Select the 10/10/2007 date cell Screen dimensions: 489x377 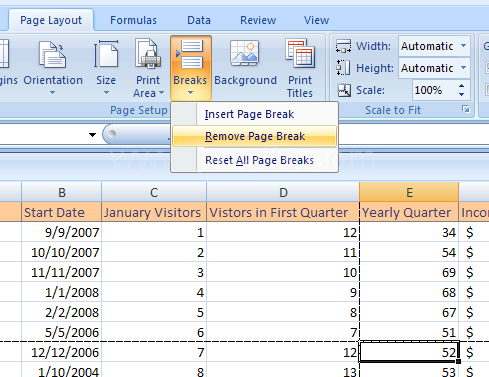pyautogui.click(x=62, y=252)
